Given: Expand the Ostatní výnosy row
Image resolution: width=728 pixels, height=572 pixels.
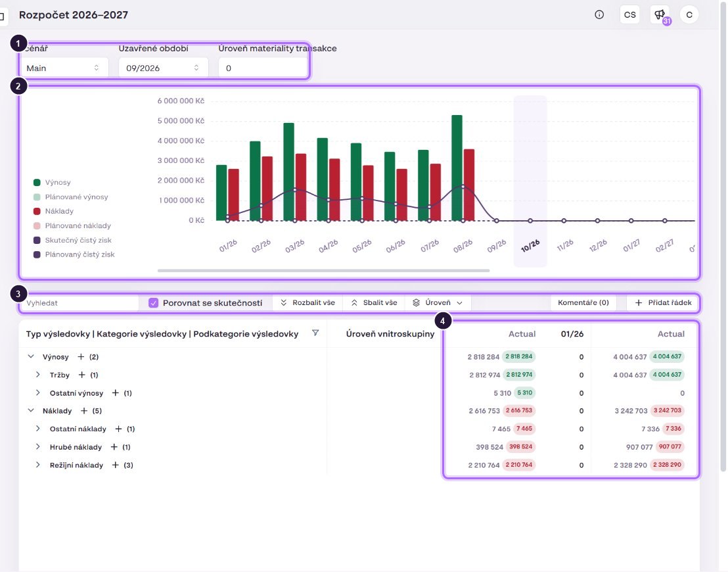Looking at the screenshot, I should pyautogui.click(x=38, y=393).
